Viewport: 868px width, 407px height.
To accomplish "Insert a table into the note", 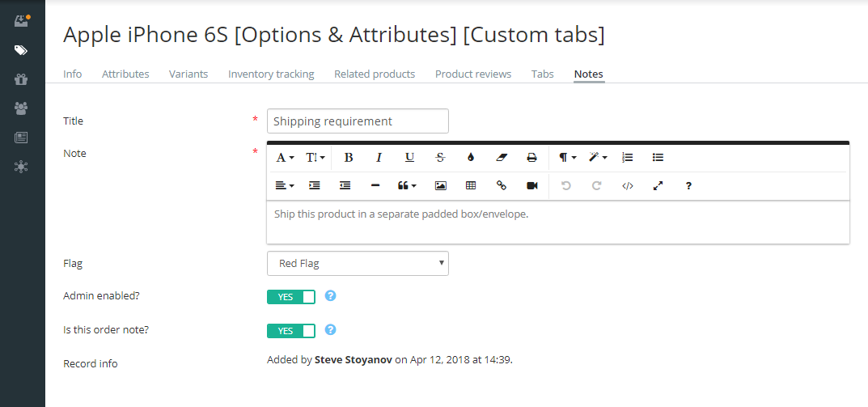I will pyautogui.click(x=471, y=186).
